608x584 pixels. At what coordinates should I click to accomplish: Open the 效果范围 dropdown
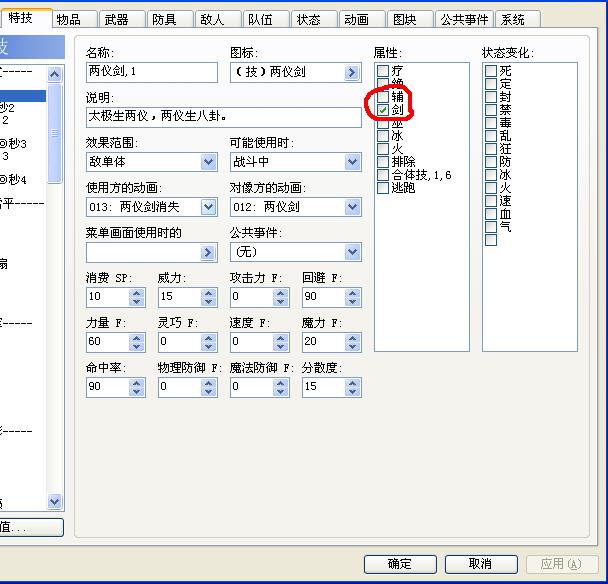(208, 162)
